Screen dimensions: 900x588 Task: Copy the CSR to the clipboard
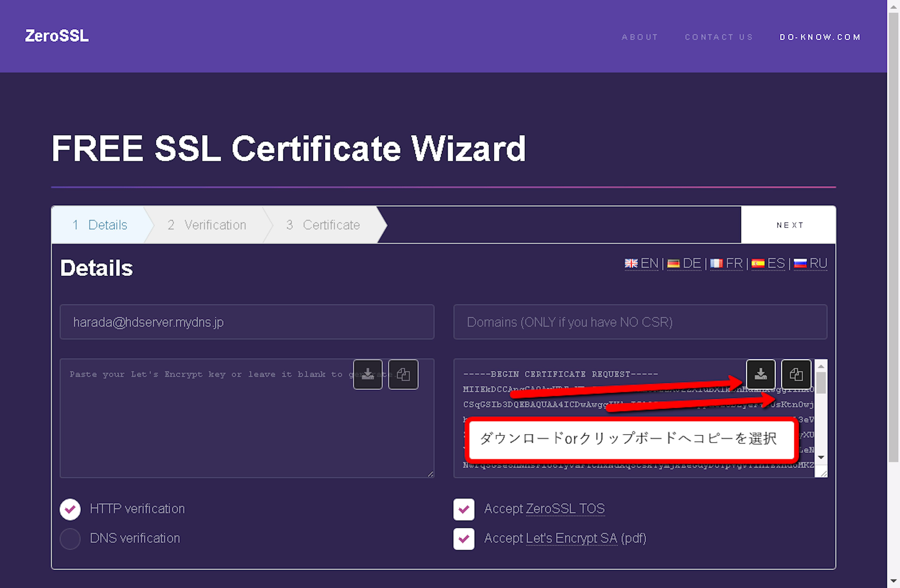coord(796,374)
